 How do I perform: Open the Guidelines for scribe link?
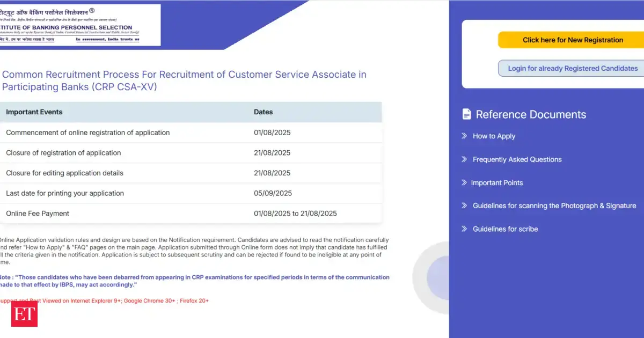(505, 229)
